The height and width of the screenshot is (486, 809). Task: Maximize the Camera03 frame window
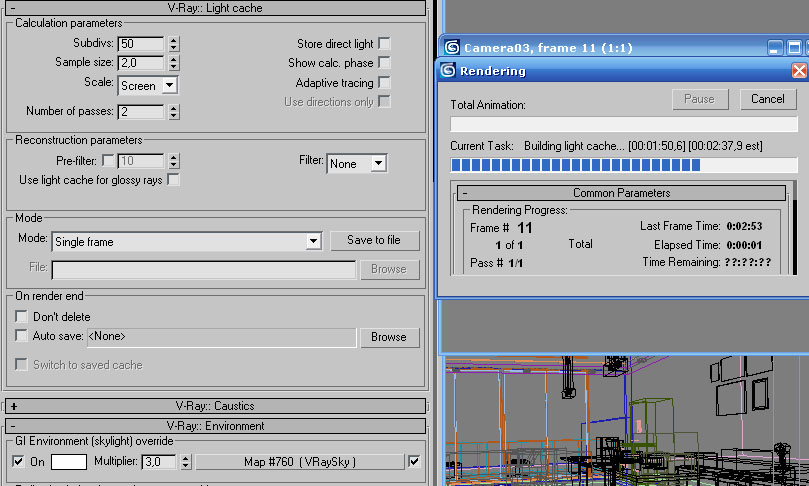[795, 48]
